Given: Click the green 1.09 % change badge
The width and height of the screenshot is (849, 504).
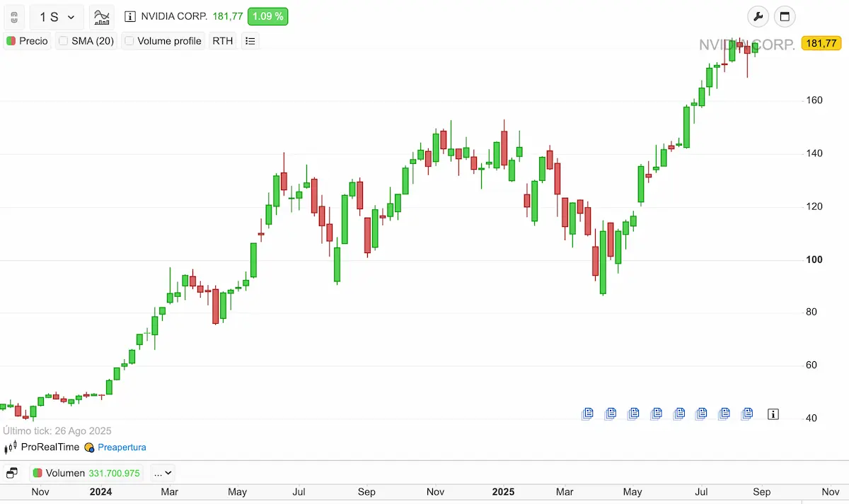Looking at the screenshot, I should point(267,16).
